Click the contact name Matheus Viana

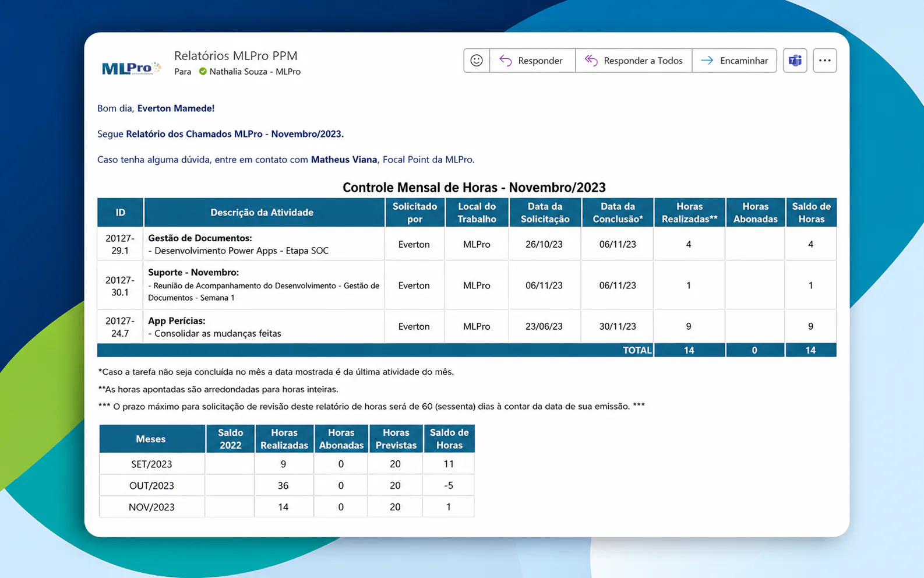click(344, 160)
